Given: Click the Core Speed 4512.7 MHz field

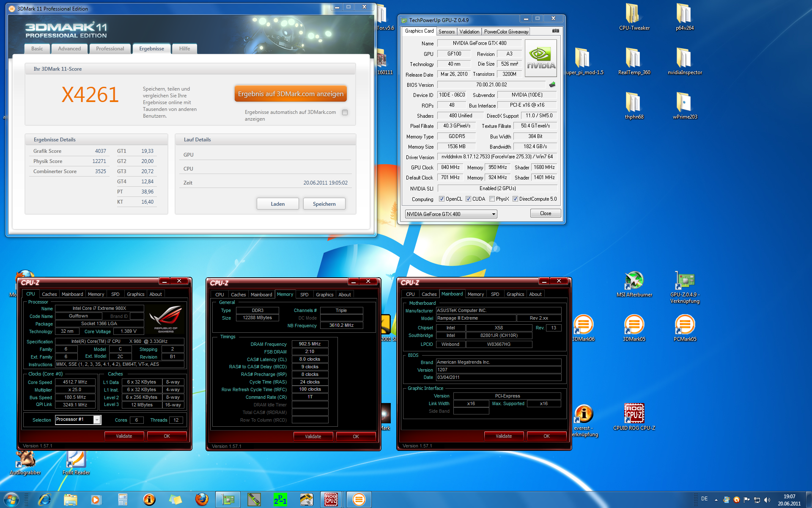Looking at the screenshot, I should (75, 382).
